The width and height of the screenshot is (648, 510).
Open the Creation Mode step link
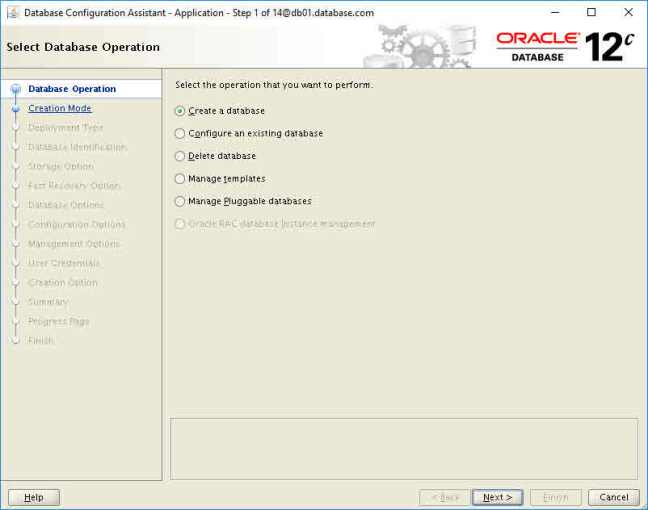pos(59,108)
